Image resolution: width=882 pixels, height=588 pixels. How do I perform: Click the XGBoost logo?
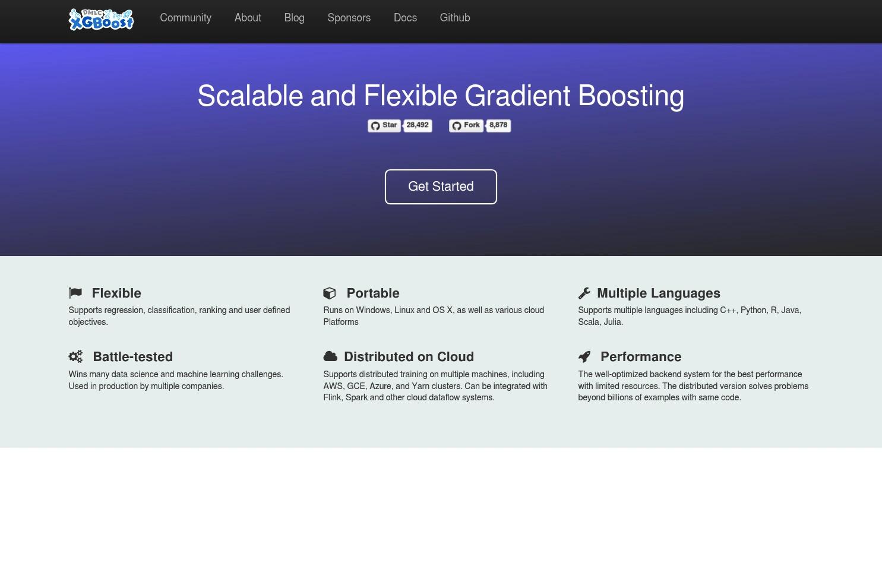pyautogui.click(x=101, y=19)
